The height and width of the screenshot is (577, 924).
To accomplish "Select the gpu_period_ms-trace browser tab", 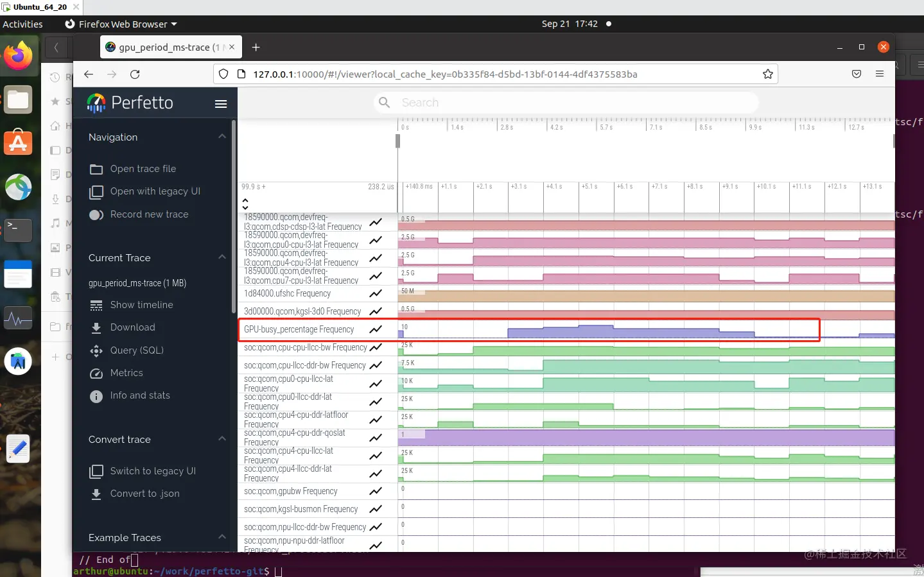I will coord(171,47).
